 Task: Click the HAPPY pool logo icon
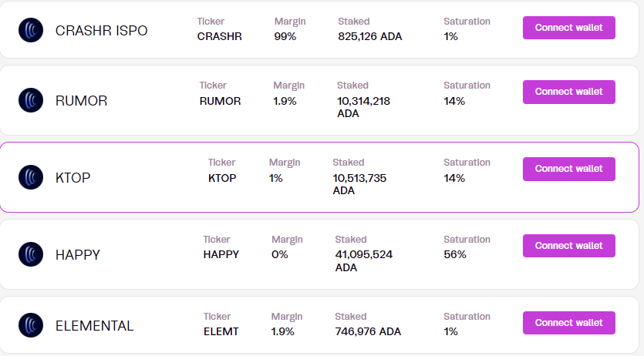click(31, 254)
